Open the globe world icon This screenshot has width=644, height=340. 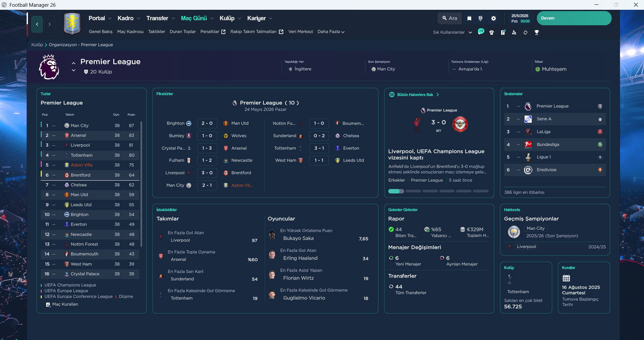click(x=481, y=19)
